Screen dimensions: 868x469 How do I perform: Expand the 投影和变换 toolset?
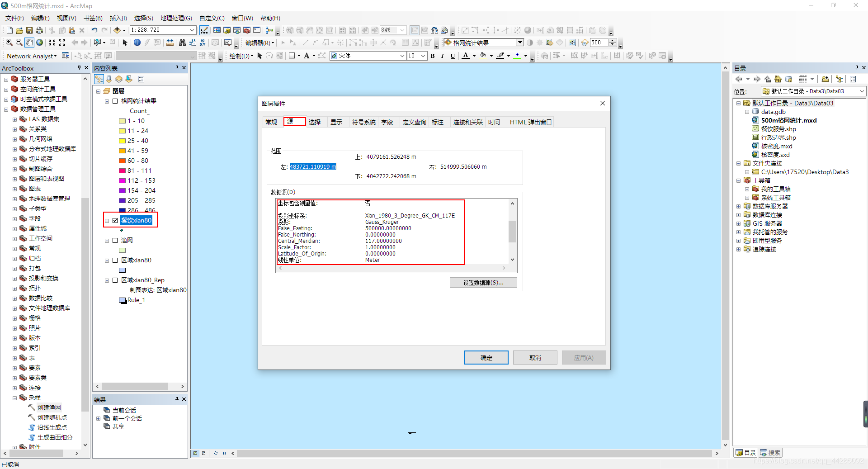[x=14, y=278]
